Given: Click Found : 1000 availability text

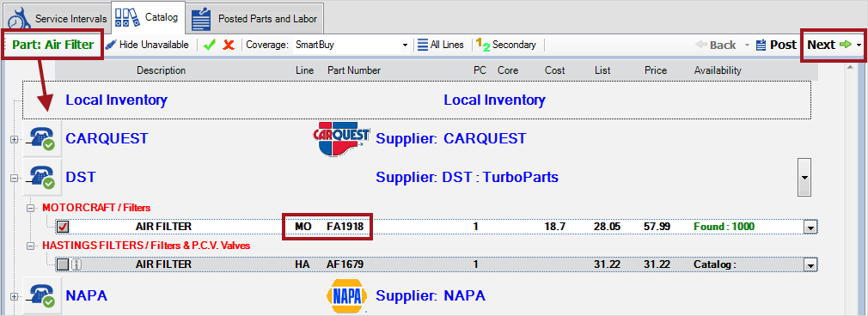Looking at the screenshot, I should (x=724, y=227).
